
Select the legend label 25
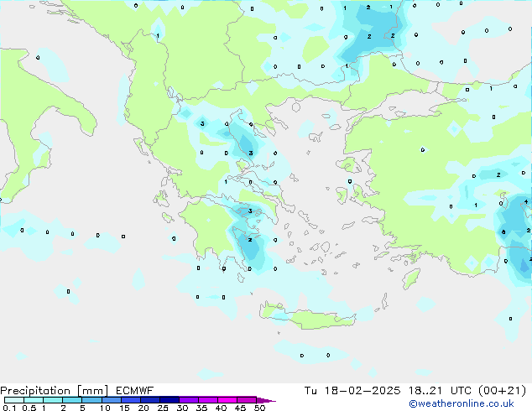(x=163, y=408)
